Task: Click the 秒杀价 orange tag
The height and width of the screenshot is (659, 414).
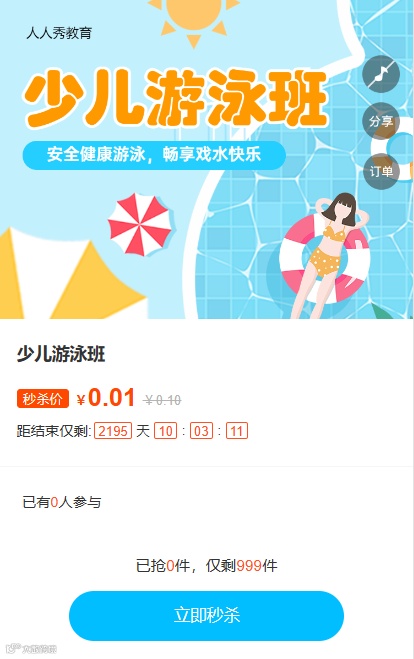Action: 43,398
